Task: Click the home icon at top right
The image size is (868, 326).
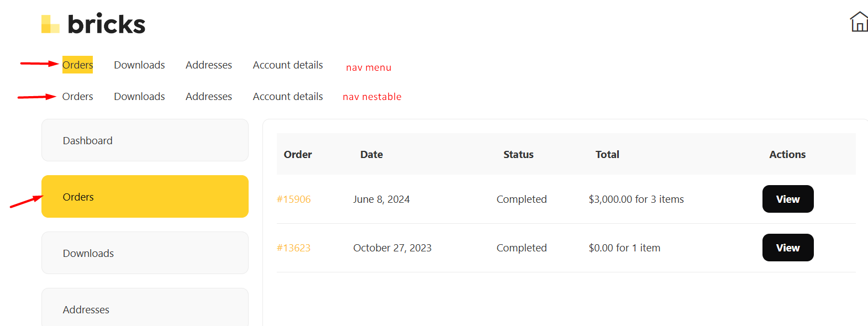Action: click(859, 22)
